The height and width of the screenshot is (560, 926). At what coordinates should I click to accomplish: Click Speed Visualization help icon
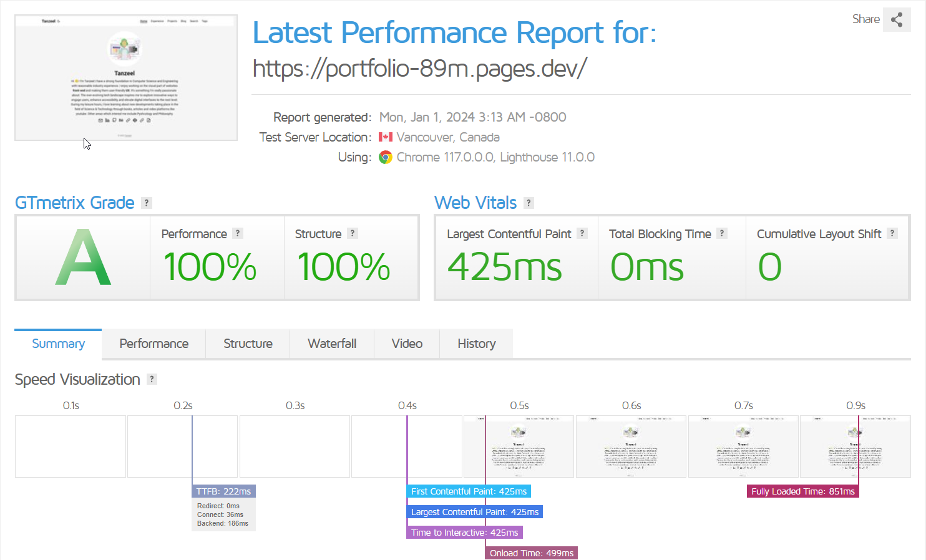pos(152,379)
